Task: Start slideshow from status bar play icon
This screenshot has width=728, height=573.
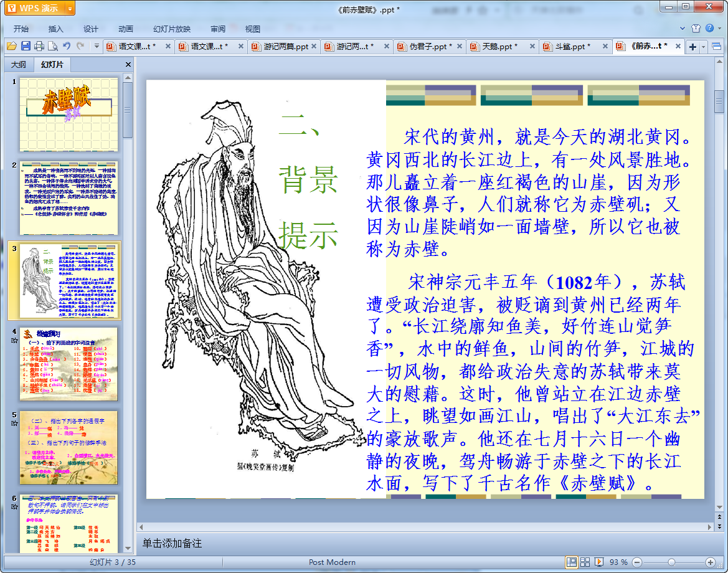Action: [x=599, y=562]
